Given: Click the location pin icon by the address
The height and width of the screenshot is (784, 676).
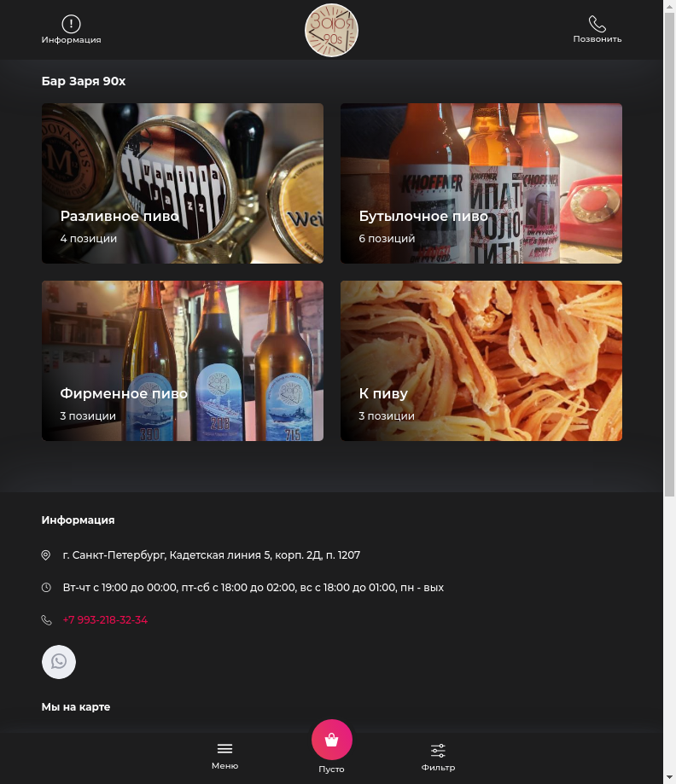Looking at the screenshot, I should click(45, 555).
